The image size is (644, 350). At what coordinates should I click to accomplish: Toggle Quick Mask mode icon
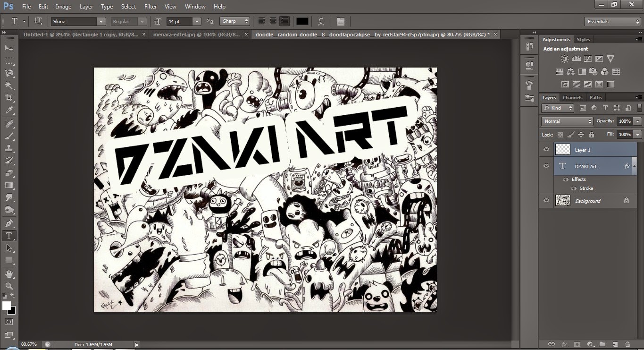tap(9, 322)
